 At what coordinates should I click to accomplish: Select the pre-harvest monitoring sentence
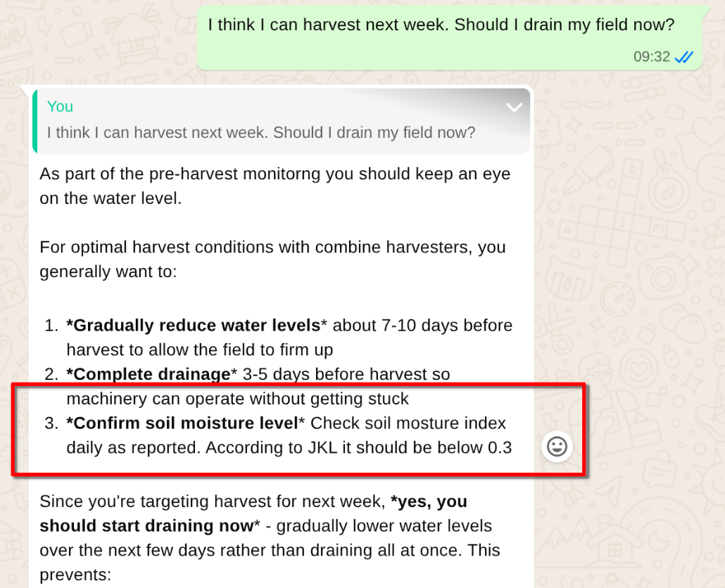[275, 186]
